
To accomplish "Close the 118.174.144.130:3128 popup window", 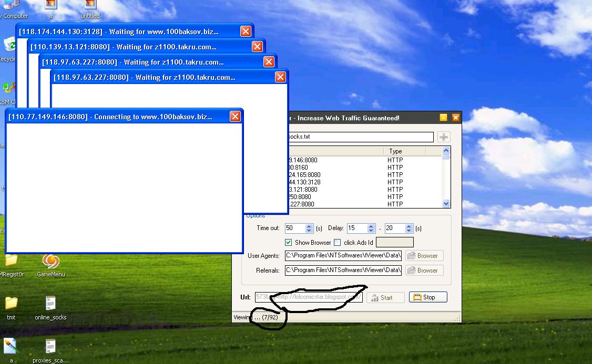I will tap(246, 32).
